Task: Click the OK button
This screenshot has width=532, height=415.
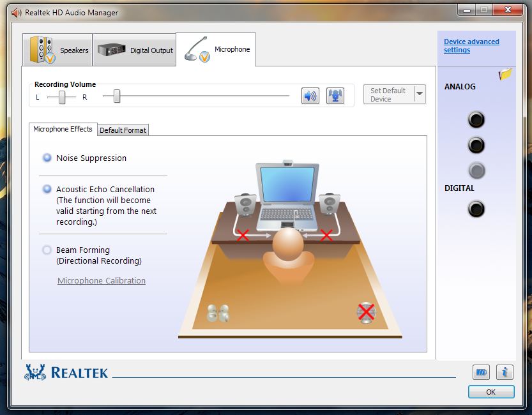Action: (x=491, y=392)
